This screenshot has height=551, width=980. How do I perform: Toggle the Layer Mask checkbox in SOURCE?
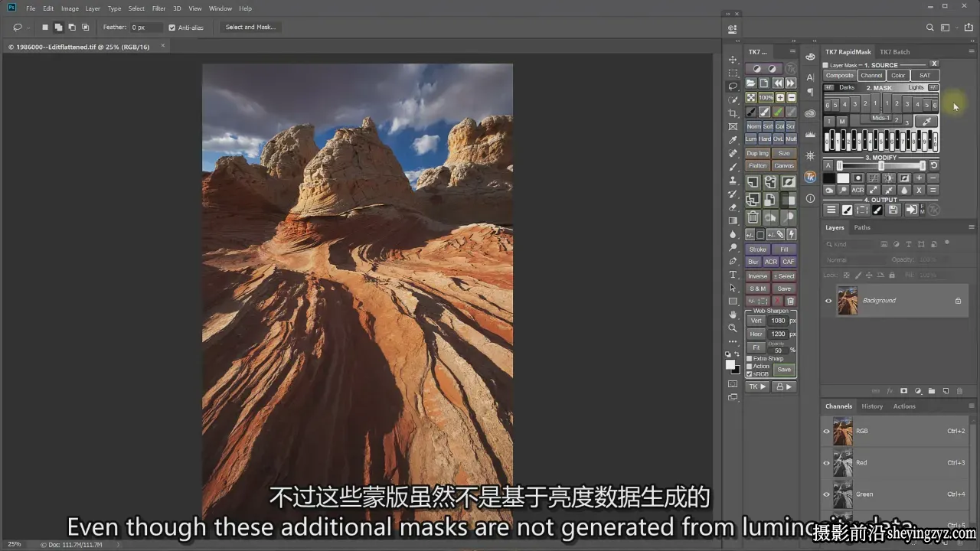pos(826,65)
